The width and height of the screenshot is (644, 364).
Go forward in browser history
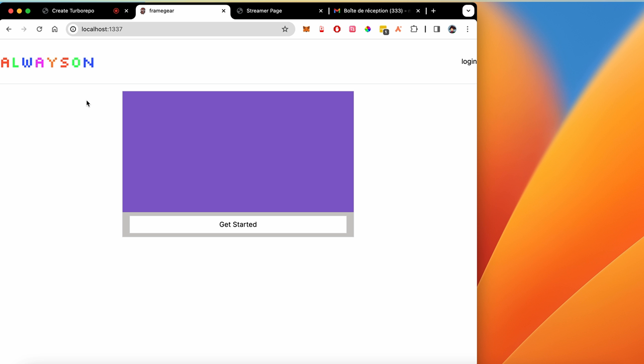pos(24,29)
